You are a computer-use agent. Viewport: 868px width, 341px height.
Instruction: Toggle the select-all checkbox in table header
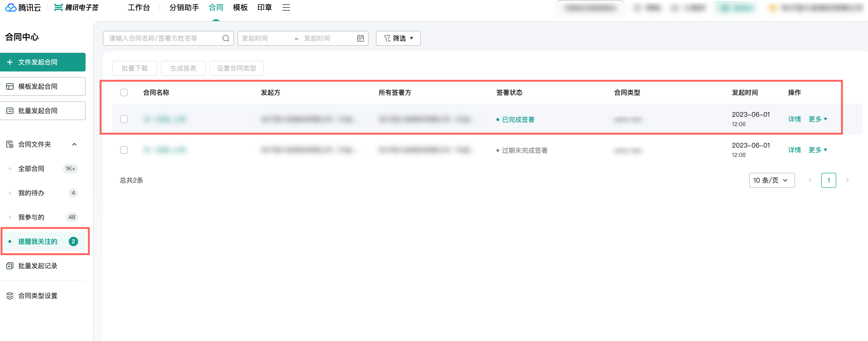pos(124,92)
